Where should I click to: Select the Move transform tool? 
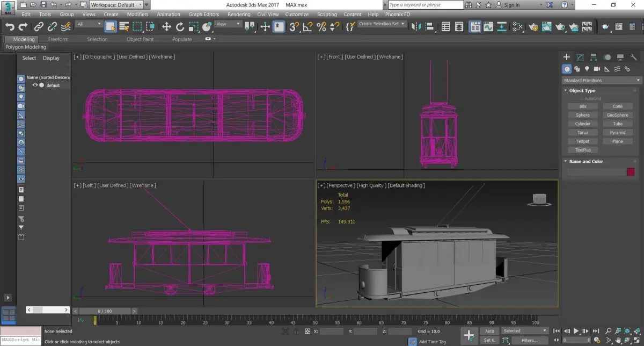click(166, 26)
